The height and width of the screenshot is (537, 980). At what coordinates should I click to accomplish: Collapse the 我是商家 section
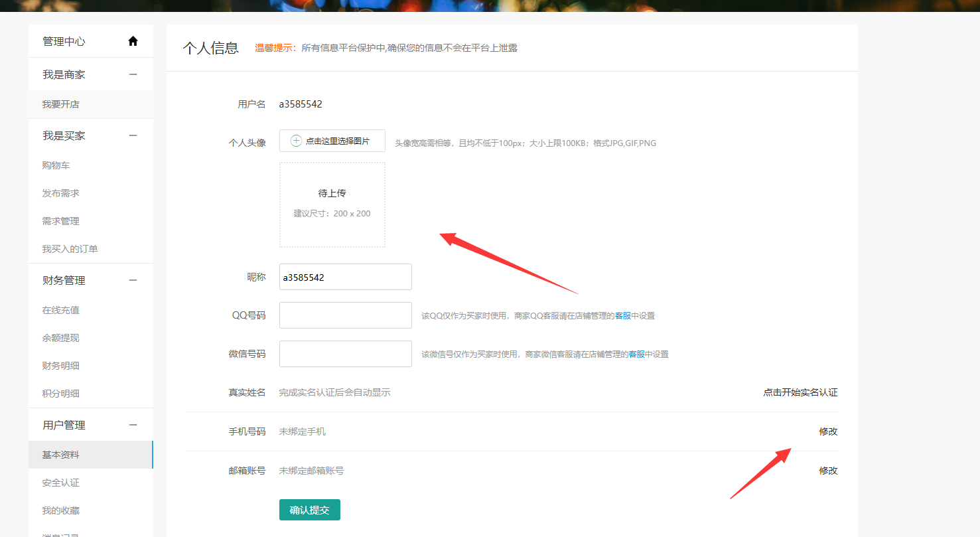133,75
